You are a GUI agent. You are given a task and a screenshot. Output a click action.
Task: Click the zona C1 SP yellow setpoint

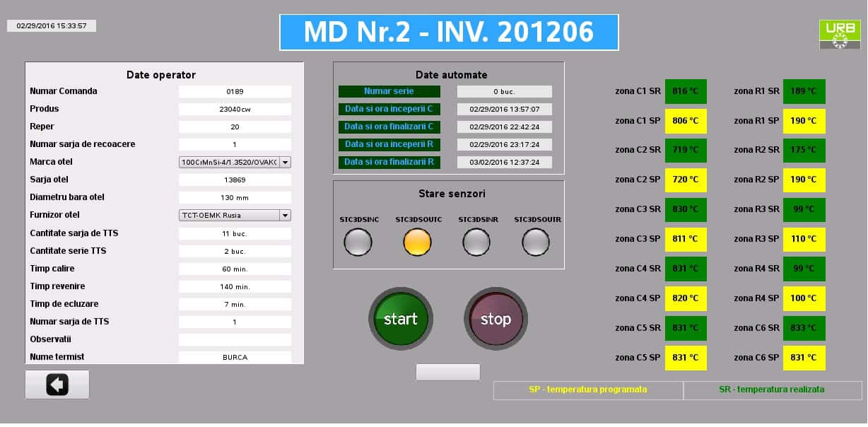pyautogui.click(x=686, y=121)
